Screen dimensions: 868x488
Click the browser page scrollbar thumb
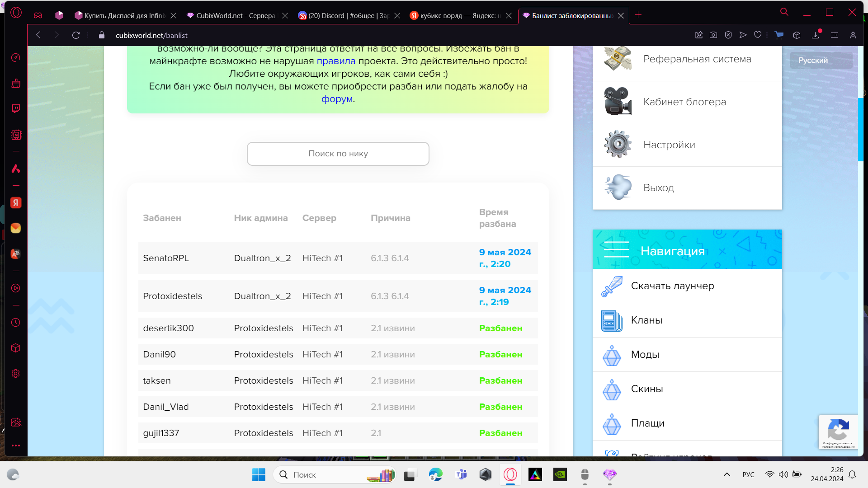pyautogui.click(x=861, y=129)
